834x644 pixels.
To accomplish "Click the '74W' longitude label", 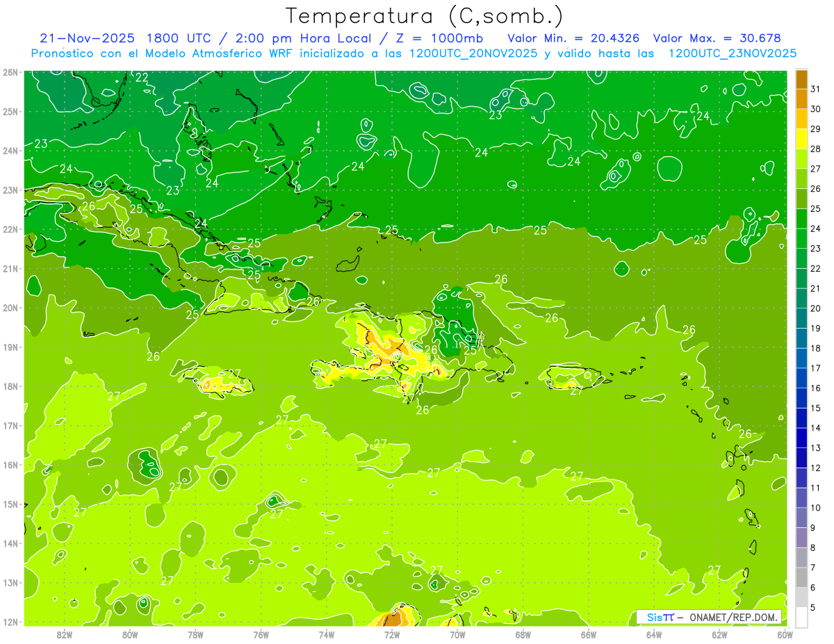I will [327, 634].
